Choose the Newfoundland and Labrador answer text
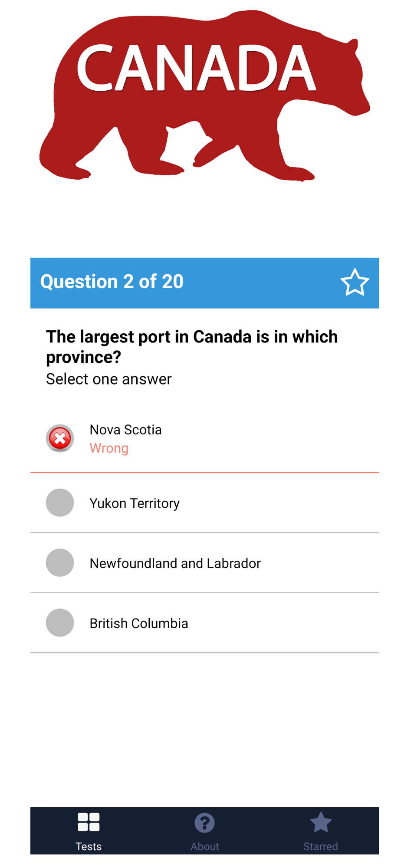This screenshot has width=401, height=868. pyautogui.click(x=175, y=563)
